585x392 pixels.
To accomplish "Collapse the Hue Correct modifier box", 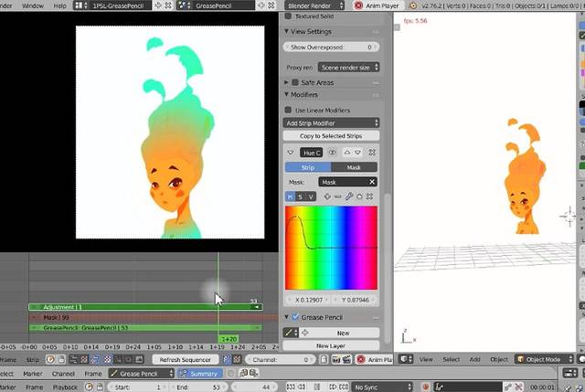I will (291, 153).
